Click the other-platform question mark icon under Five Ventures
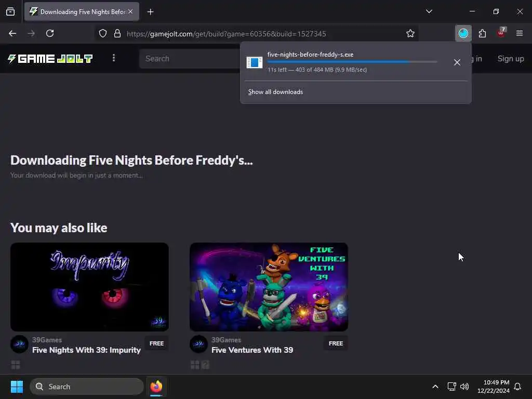This screenshot has width=532, height=399. point(205,365)
